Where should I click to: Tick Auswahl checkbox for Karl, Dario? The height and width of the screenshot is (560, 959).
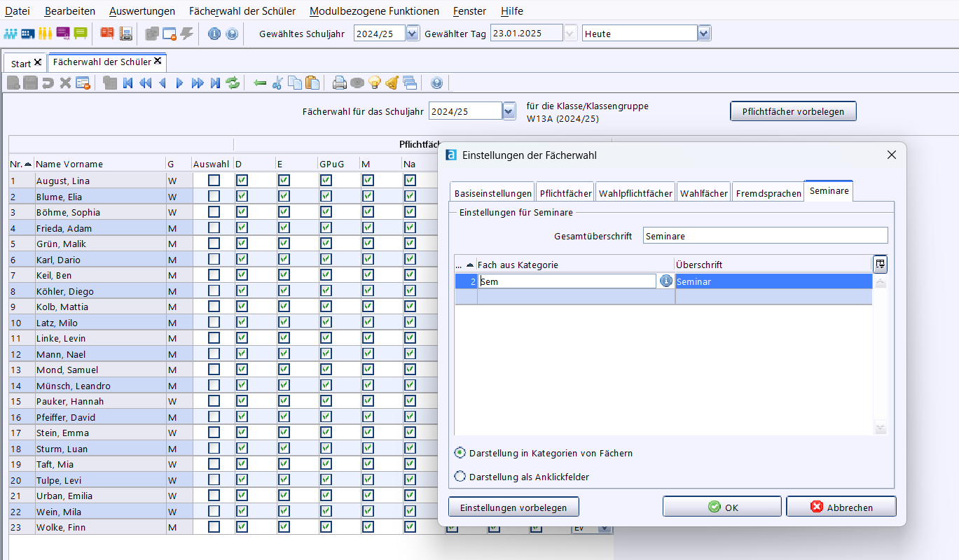(x=214, y=259)
